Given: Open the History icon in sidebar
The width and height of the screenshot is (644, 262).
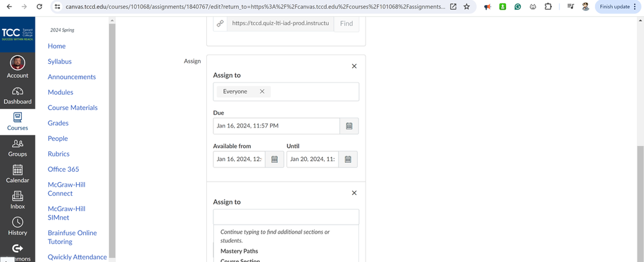Looking at the screenshot, I should pyautogui.click(x=17, y=226).
